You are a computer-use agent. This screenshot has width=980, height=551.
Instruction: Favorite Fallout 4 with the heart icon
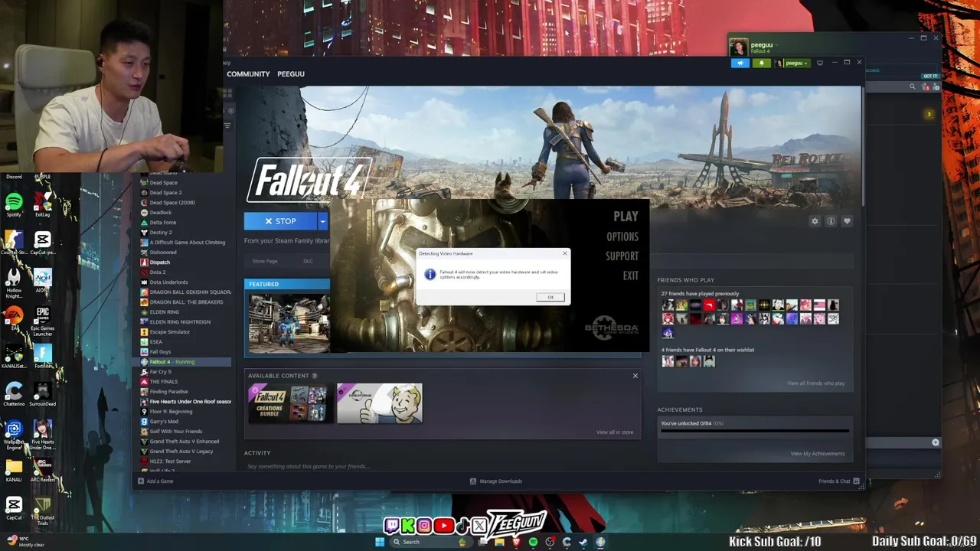coord(847,221)
